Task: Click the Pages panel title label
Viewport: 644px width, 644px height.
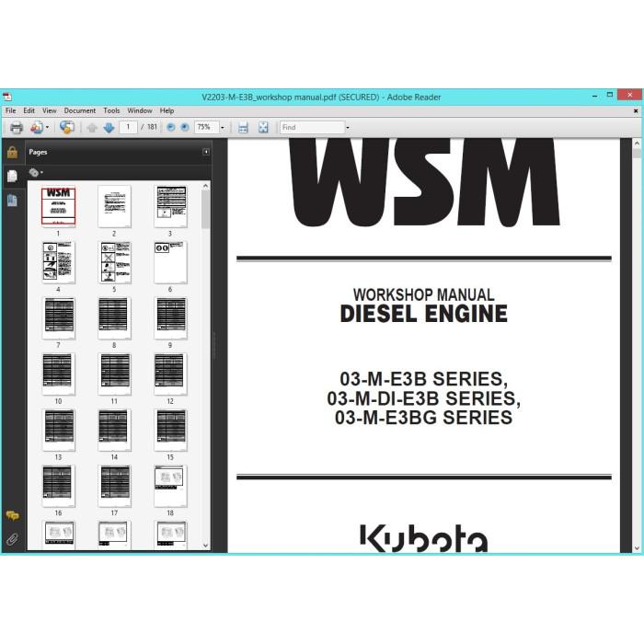Action: point(38,152)
